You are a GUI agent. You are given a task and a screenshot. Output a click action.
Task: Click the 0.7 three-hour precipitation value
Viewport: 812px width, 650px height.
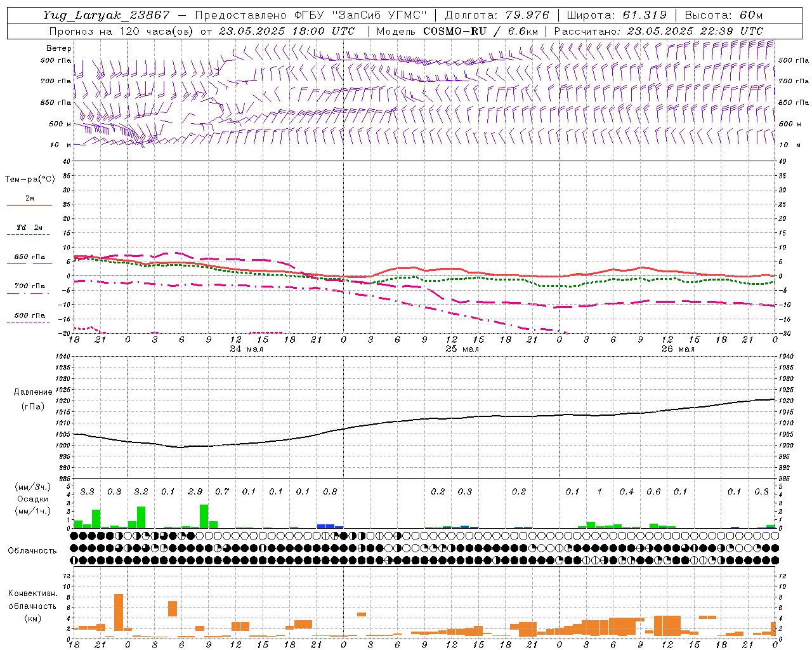pyautogui.click(x=222, y=492)
